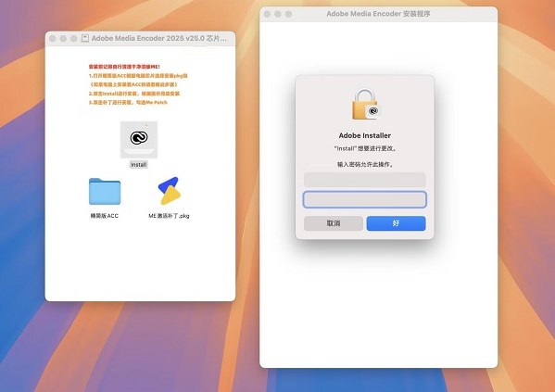
Task: Click the ME 激活补丁.pkg file name label
Action: (x=169, y=216)
